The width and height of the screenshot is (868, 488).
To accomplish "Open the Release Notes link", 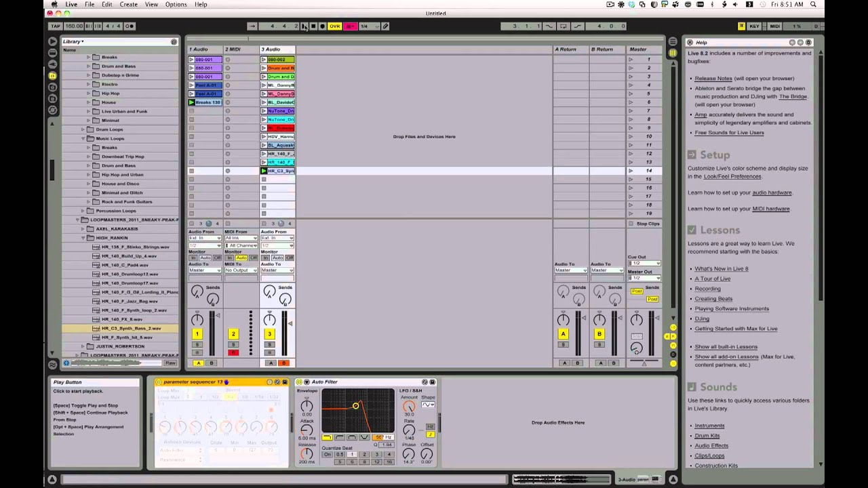I will pyautogui.click(x=713, y=79).
